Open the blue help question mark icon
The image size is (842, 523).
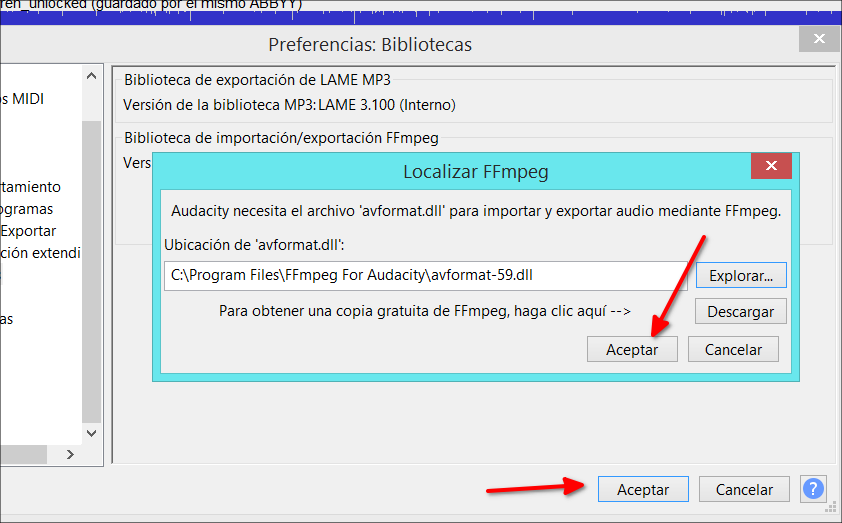point(813,489)
